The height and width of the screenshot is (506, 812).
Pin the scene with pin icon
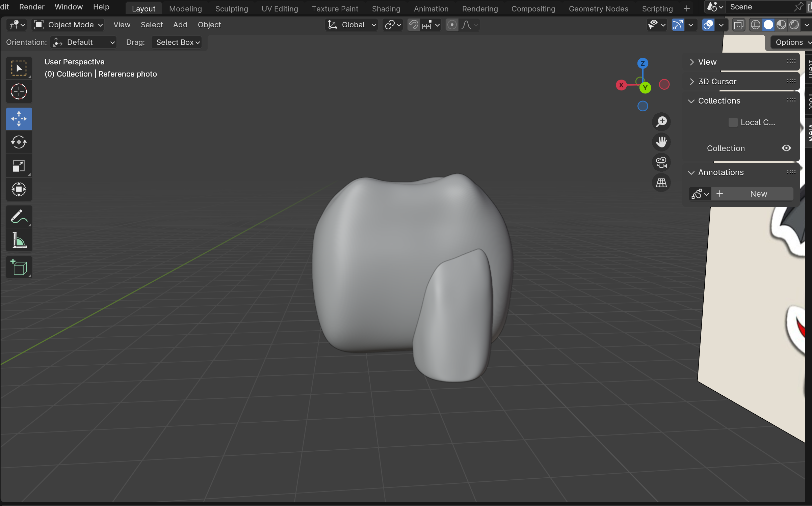[799, 7]
